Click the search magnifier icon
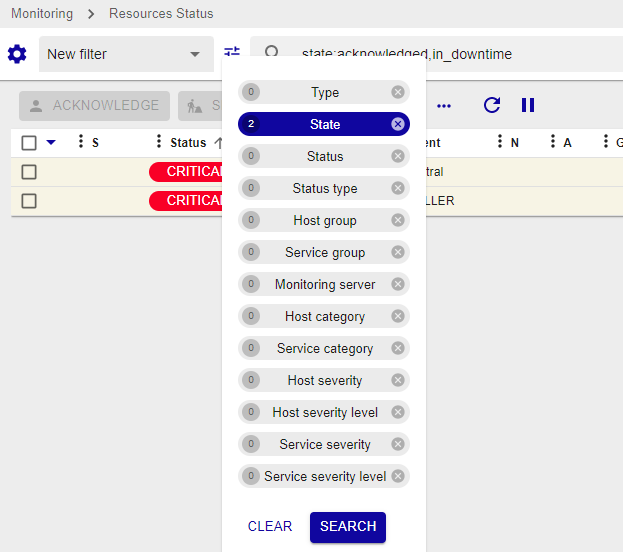Image resolution: width=623 pixels, height=552 pixels. [x=271, y=54]
